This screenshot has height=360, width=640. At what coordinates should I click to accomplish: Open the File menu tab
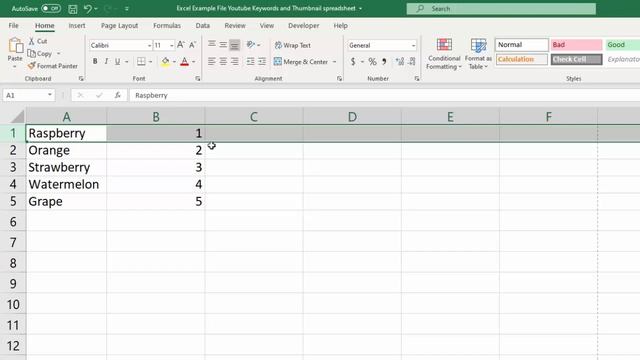13,25
